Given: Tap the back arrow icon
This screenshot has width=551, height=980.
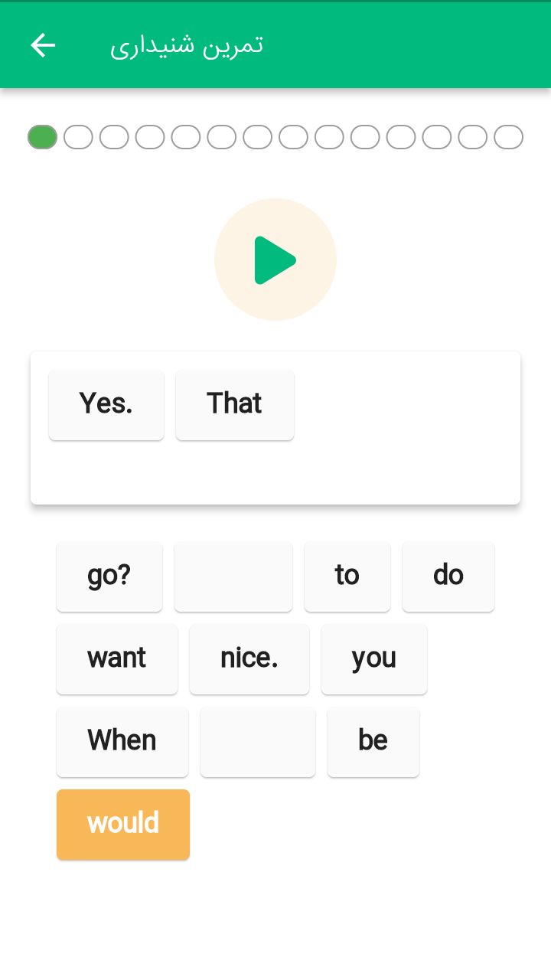Looking at the screenshot, I should (43, 45).
